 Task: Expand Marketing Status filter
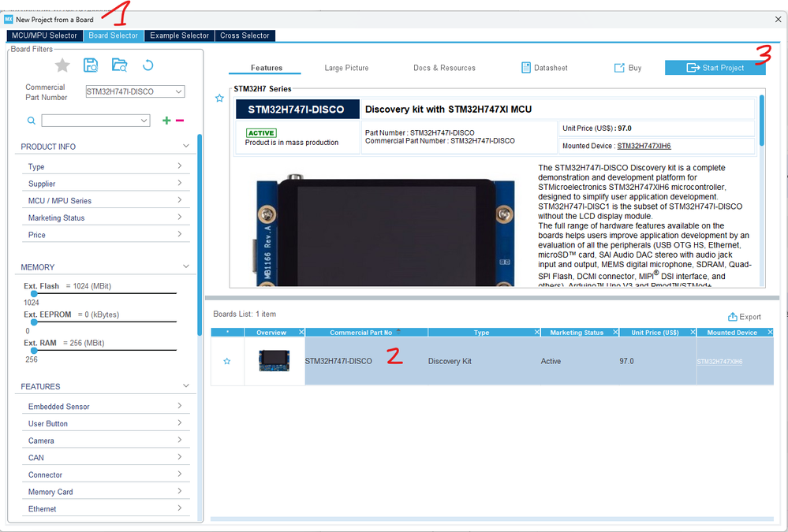tap(106, 218)
